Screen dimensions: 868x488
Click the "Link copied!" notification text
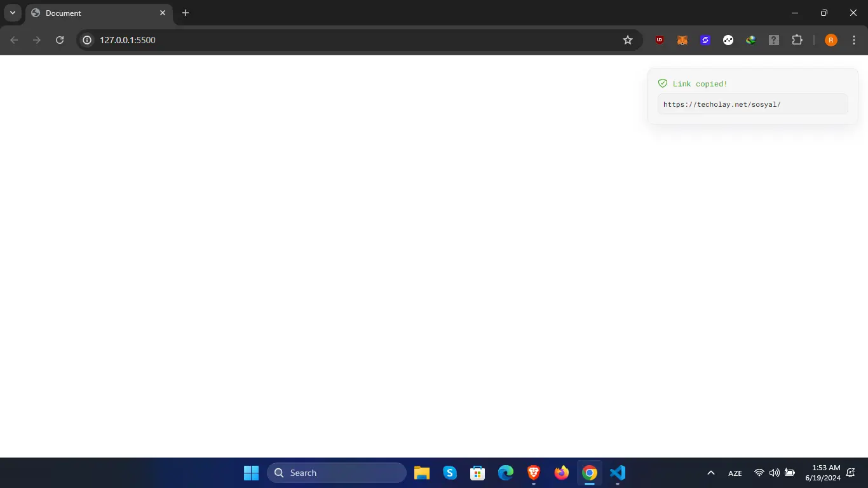pyautogui.click(x=700, y=84)
